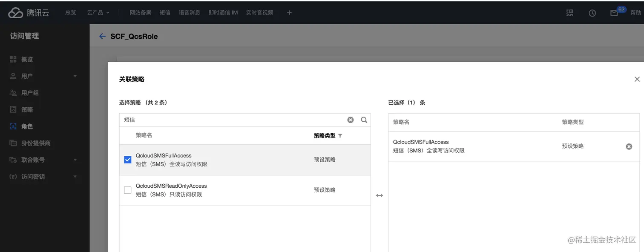This screenshot has height=252, width=644.
Task: Remove QcloudSMSFullAccess from selected list
Action: click(x=629, y=146)
